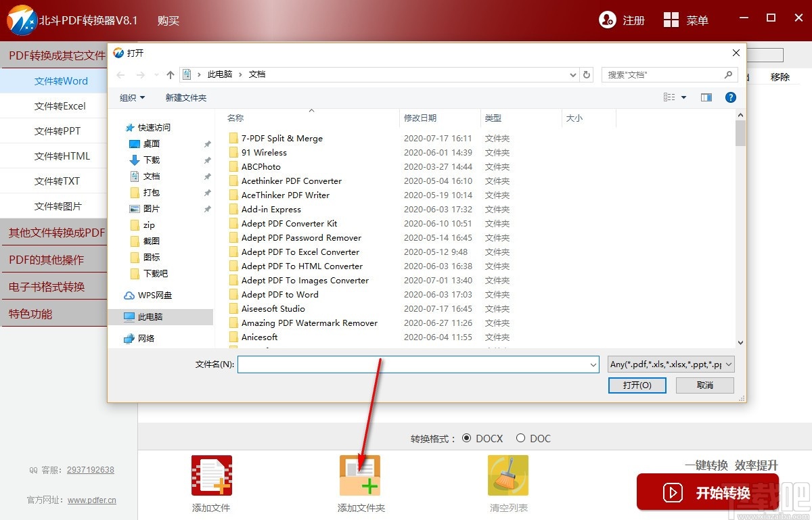Click the Purchase link in title bar
This screenshot has height=520, width=812.
click(168, 20)
